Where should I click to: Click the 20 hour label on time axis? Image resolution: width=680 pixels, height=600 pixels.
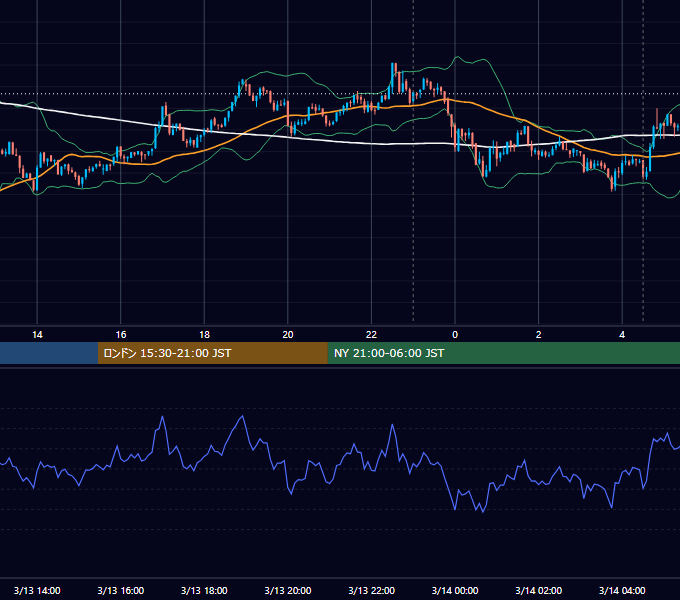pos(288,335)
